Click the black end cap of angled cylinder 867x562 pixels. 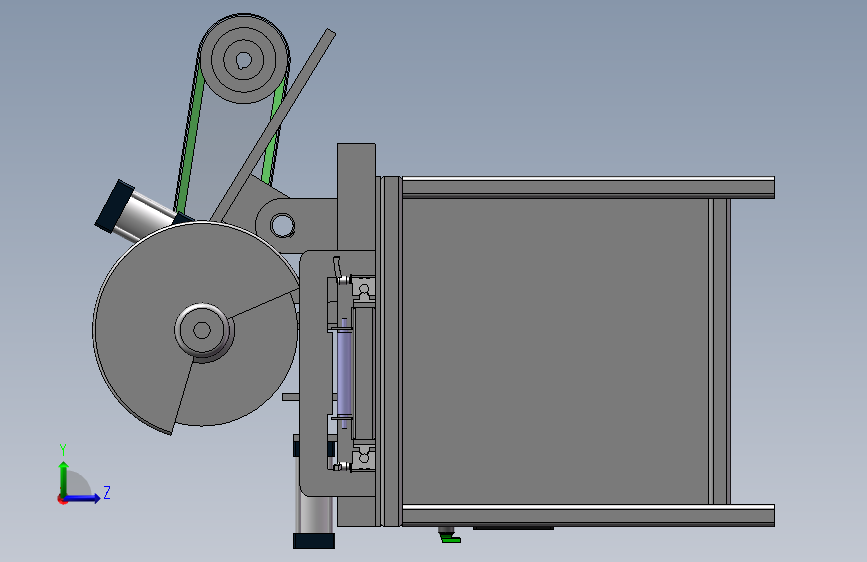[114, 206]
